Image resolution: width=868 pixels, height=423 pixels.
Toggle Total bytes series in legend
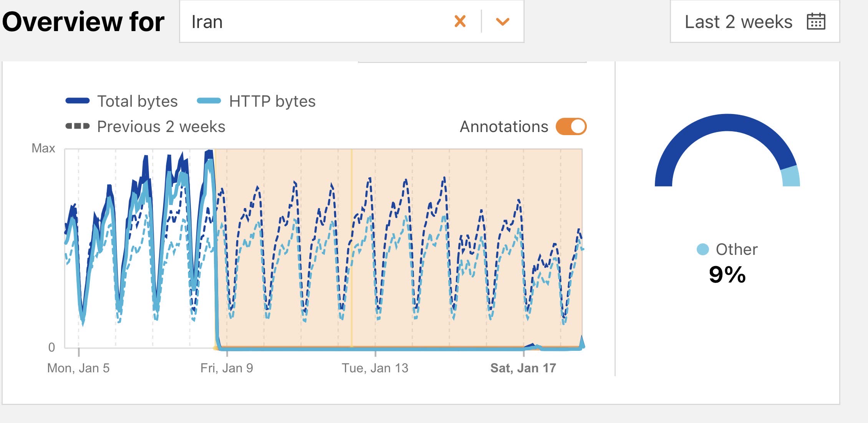tap(137, 101)
